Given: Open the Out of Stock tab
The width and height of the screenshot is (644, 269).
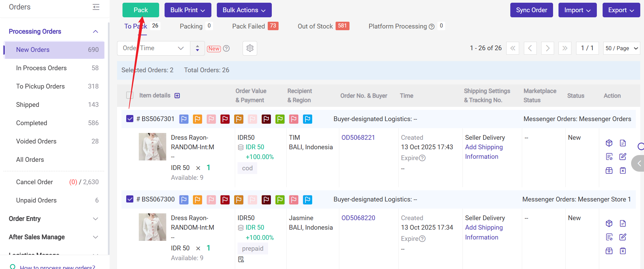Looking at the screenshot, I should (315, 26).
